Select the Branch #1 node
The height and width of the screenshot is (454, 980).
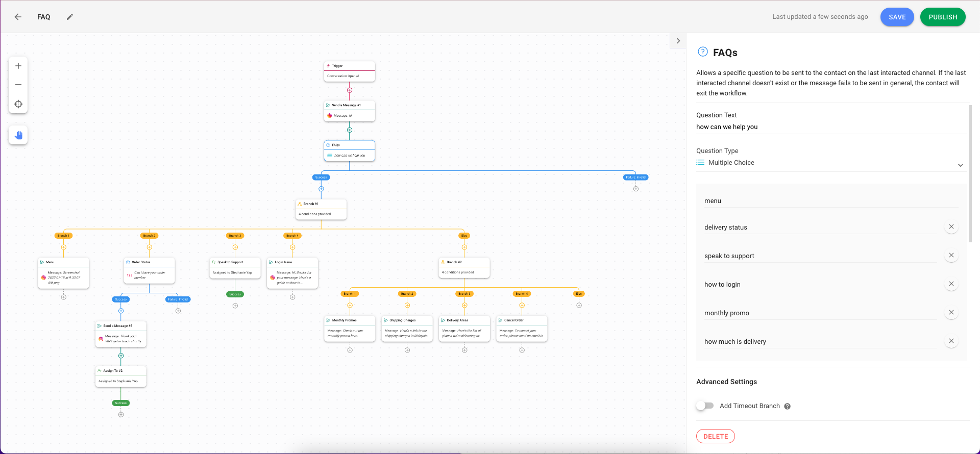(x=321, y=209)
